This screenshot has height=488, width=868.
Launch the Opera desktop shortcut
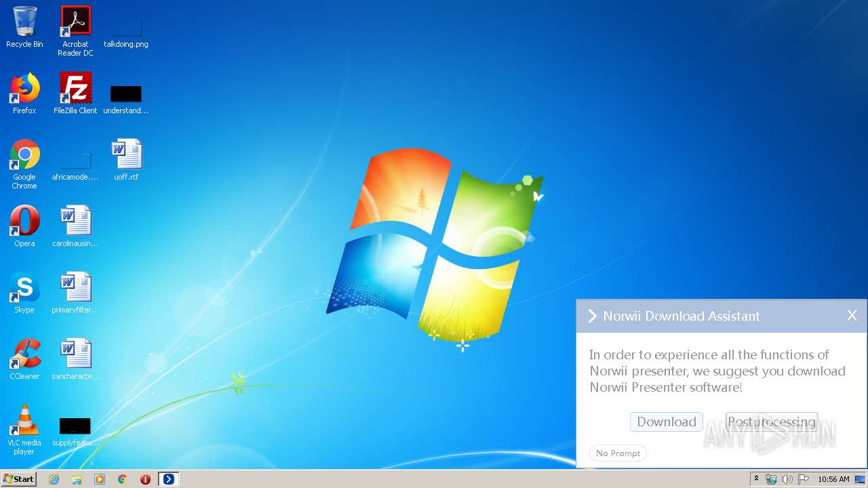[x=24, y=226]
